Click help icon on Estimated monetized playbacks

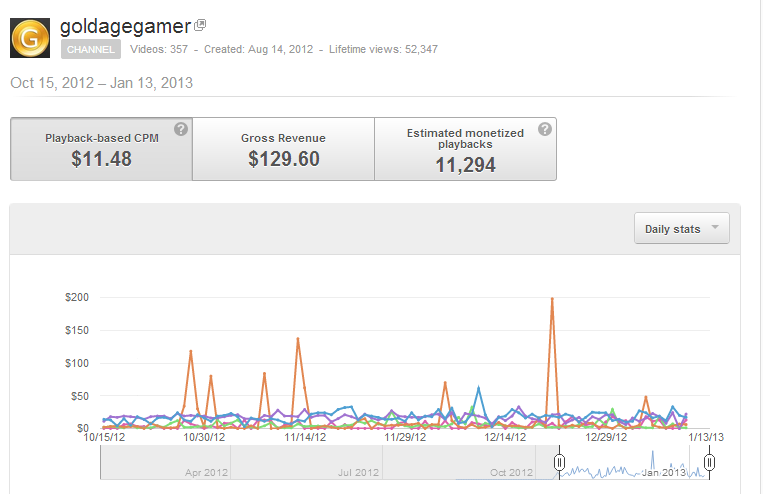(545, 129)
